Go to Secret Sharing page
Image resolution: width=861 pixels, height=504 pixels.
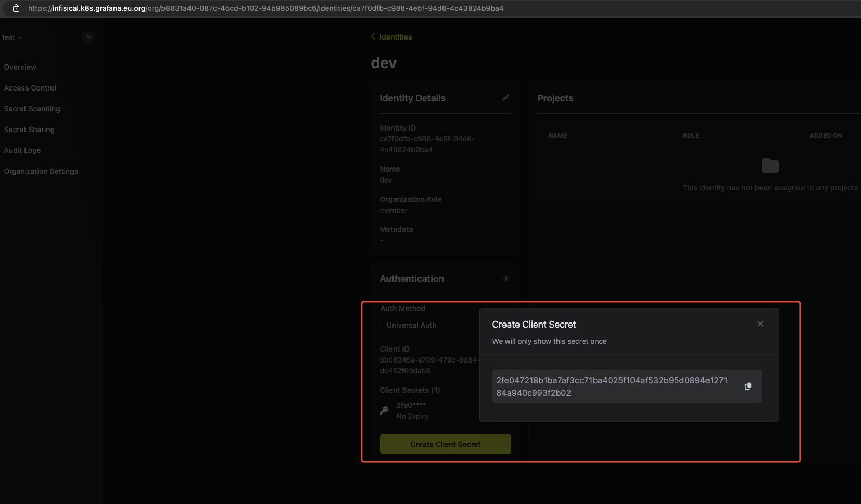click(x=29, y=130)
